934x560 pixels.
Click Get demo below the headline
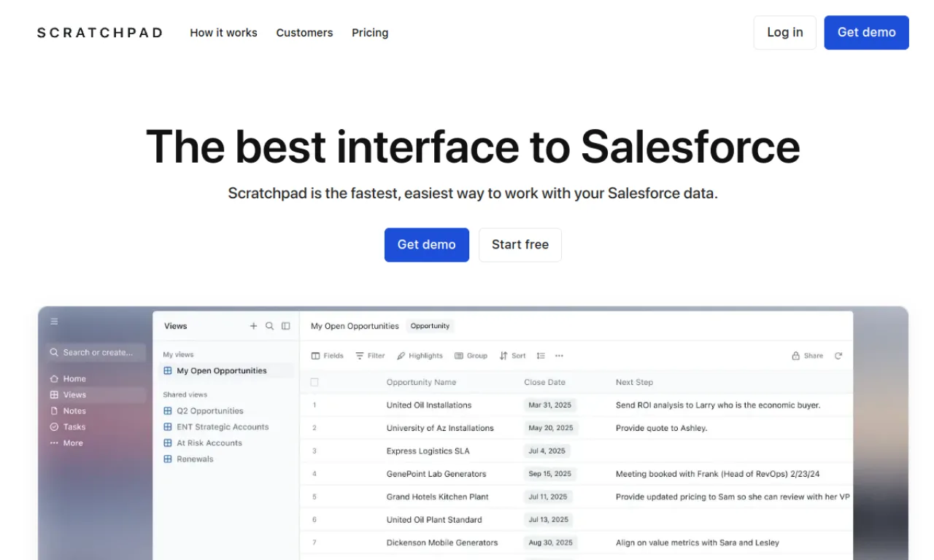click(427, 245)
